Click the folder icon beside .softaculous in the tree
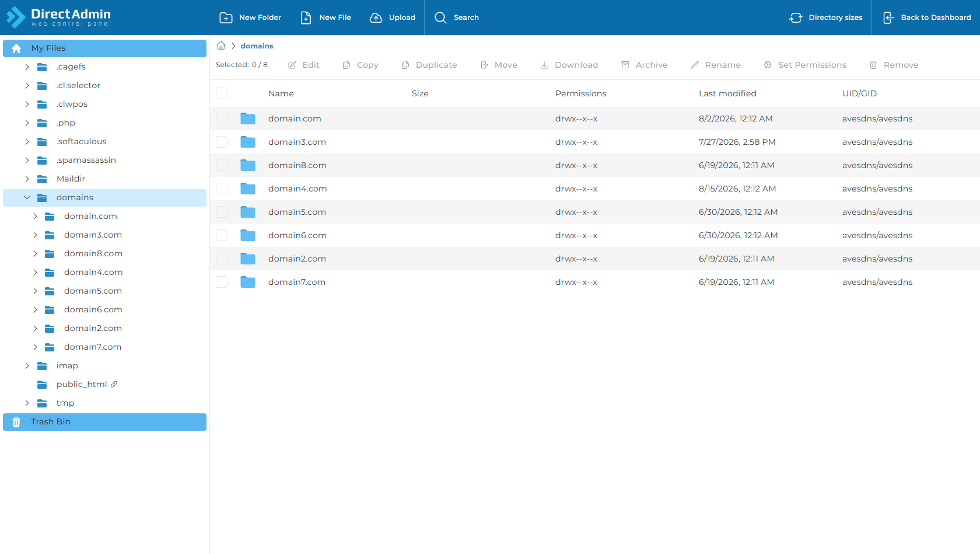 [x=42, y=142]
